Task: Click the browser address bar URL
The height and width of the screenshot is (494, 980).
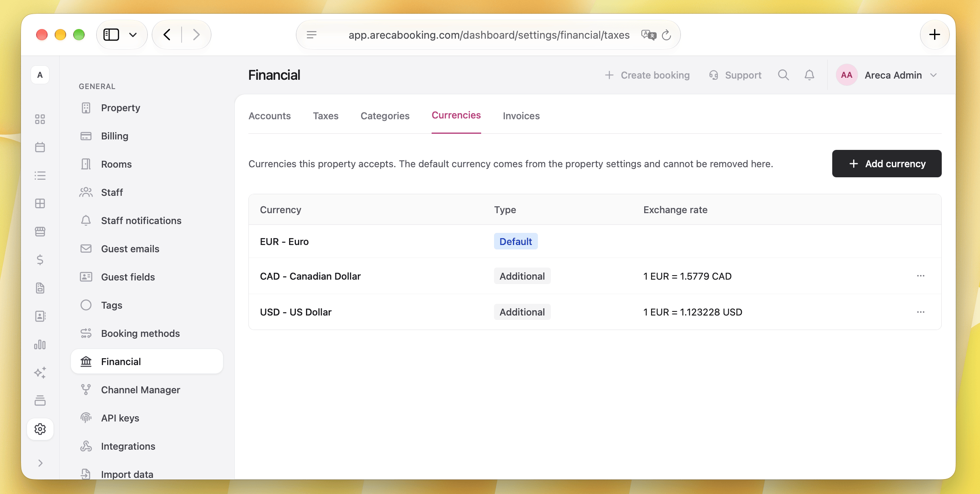Action: (489, 35)
